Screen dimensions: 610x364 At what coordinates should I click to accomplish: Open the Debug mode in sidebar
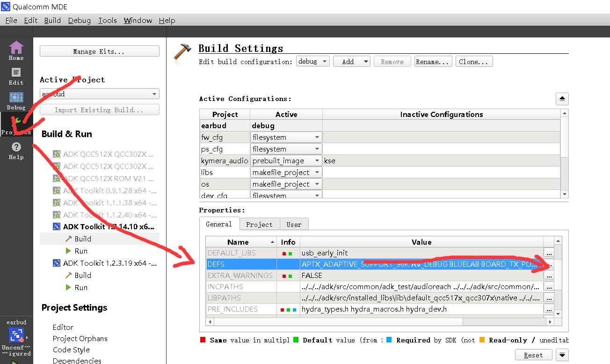[x=16, y=101]
